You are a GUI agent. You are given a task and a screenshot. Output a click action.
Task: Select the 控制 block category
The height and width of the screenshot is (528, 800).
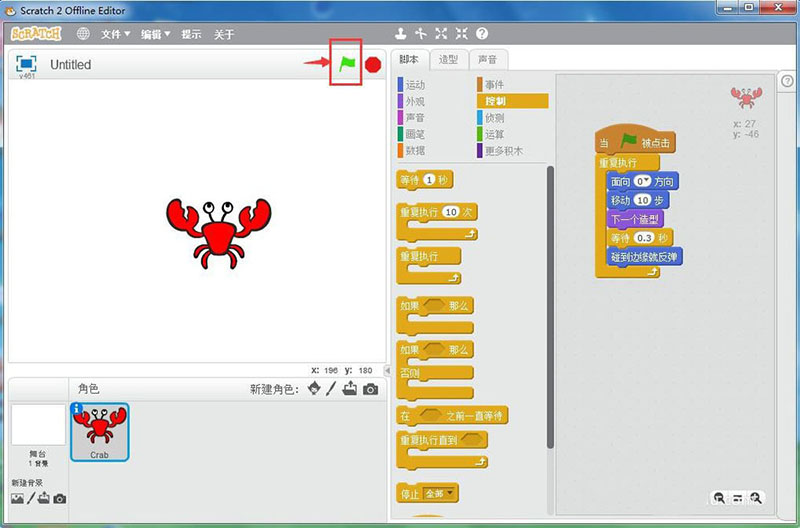click(x=512, y=101)
